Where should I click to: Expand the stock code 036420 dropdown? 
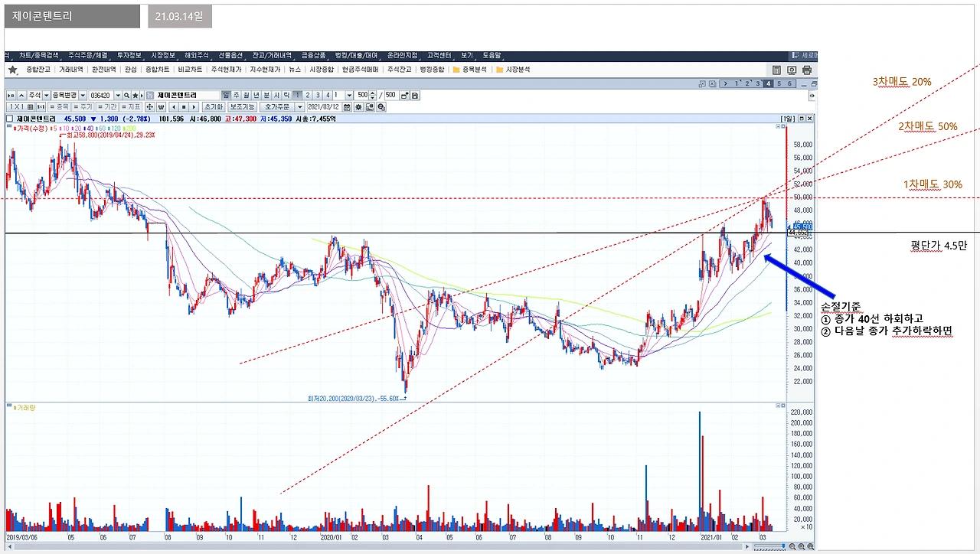[x=118, y=96]
